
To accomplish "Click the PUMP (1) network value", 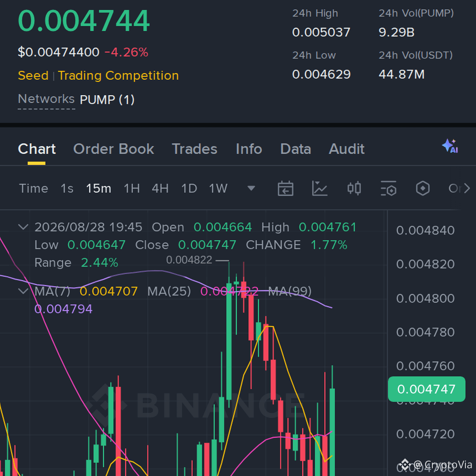I will tap(107, 100).
